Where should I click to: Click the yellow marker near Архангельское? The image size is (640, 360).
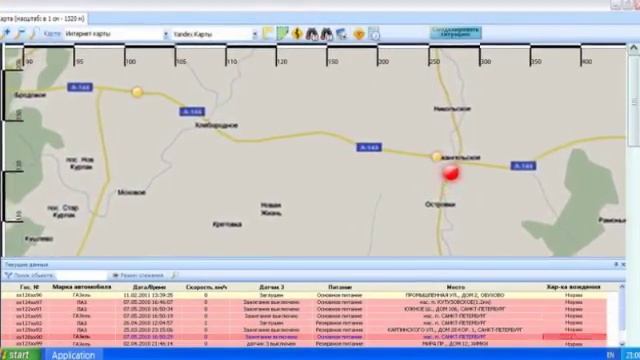click(436, 156)
